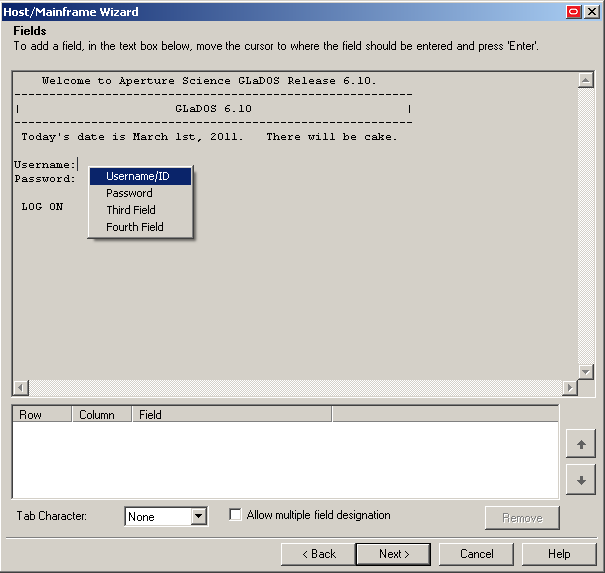Enable Allow multiple field designation
Screen dimensions: 605x573
click(x=235, y=515)
